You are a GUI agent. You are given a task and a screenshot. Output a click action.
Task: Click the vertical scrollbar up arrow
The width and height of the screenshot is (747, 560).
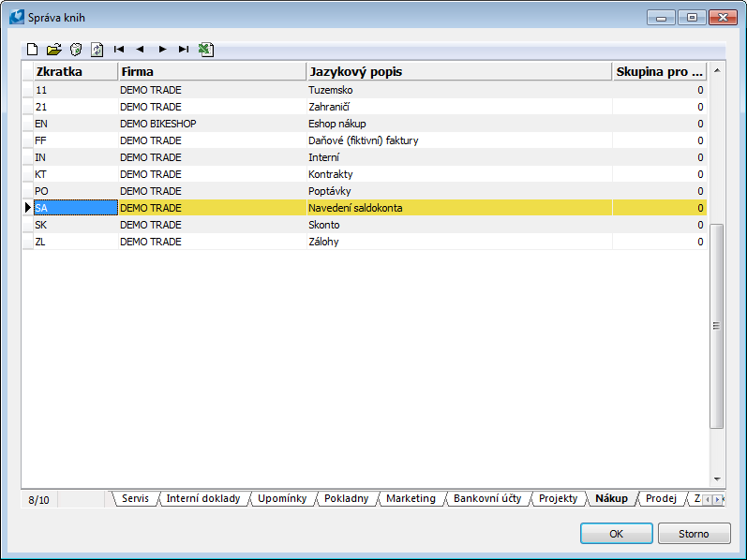pyautogui.click(x=717, y=70)
